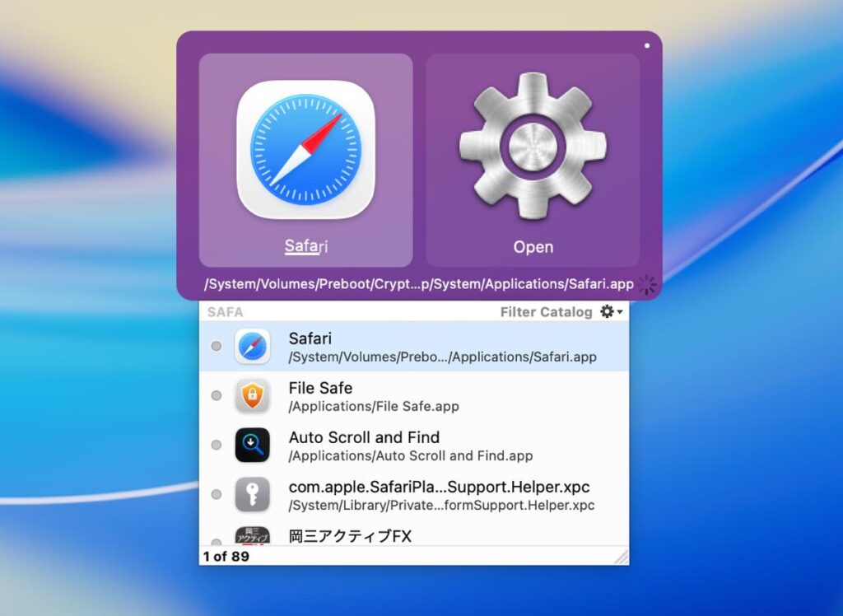Click the large Safari compass icon
Viewport: 843px width, 616px height.
pos(305,149)
